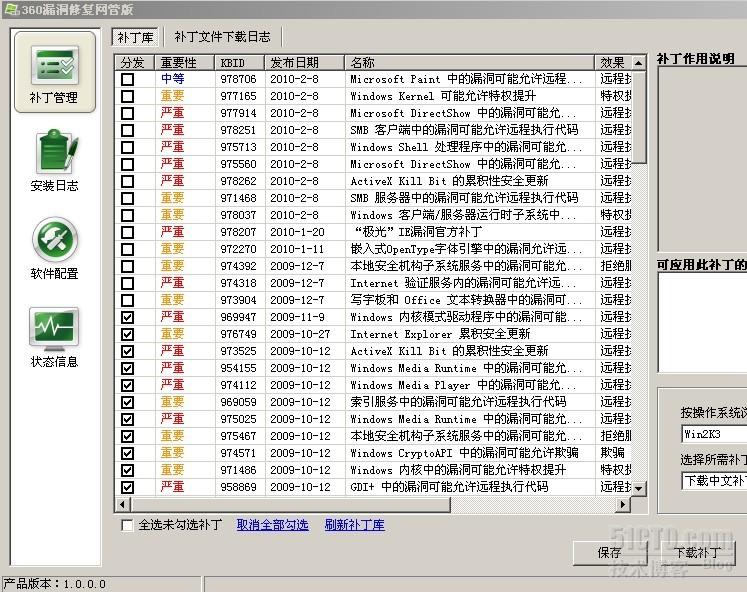747x592 pixels.
Task: Uncheck the box for KB958869 row
Action: (x=127, y=487)
